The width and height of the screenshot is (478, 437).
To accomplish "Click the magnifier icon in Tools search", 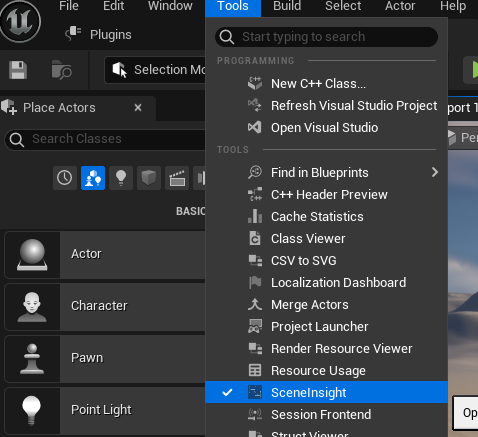I will tap(227, 37).
